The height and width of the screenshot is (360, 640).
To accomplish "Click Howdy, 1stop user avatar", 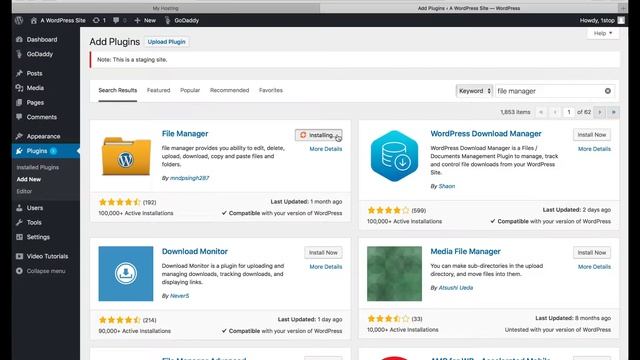I will point(621,20).
